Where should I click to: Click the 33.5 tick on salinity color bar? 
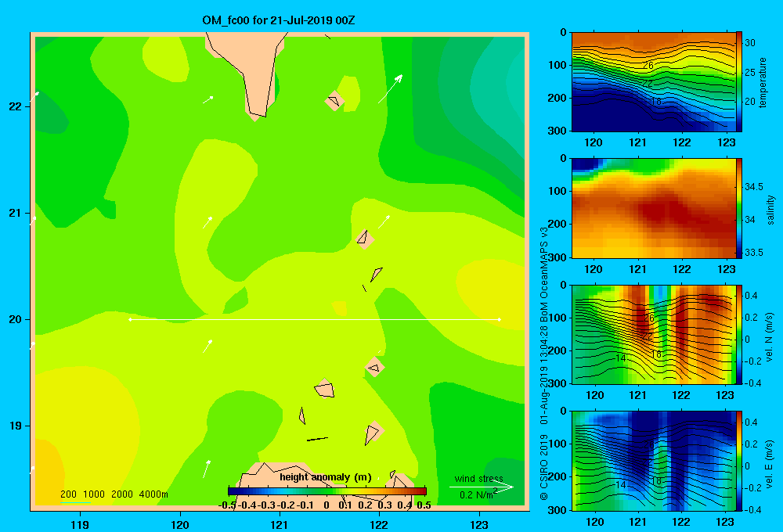pos(753,253)
